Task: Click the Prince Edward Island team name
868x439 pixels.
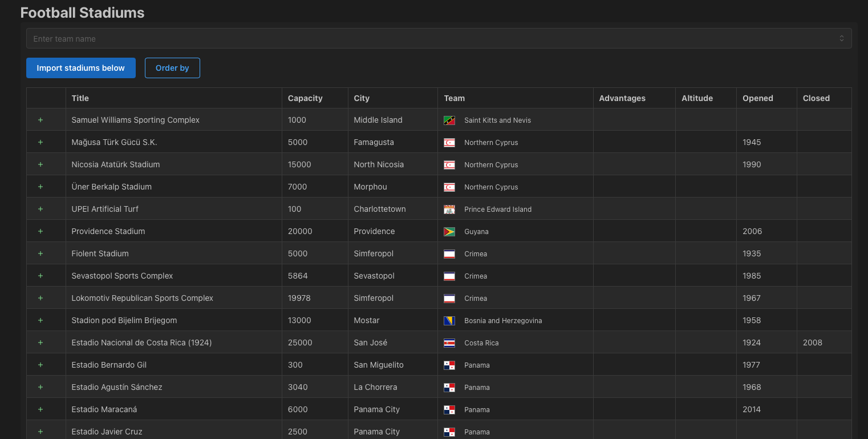Action: coord(498,210)
